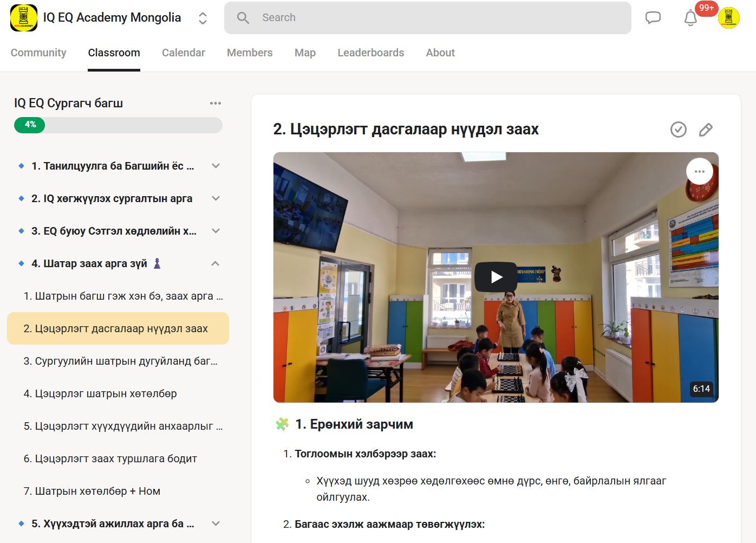Play the lesson video

click(496, 277)
